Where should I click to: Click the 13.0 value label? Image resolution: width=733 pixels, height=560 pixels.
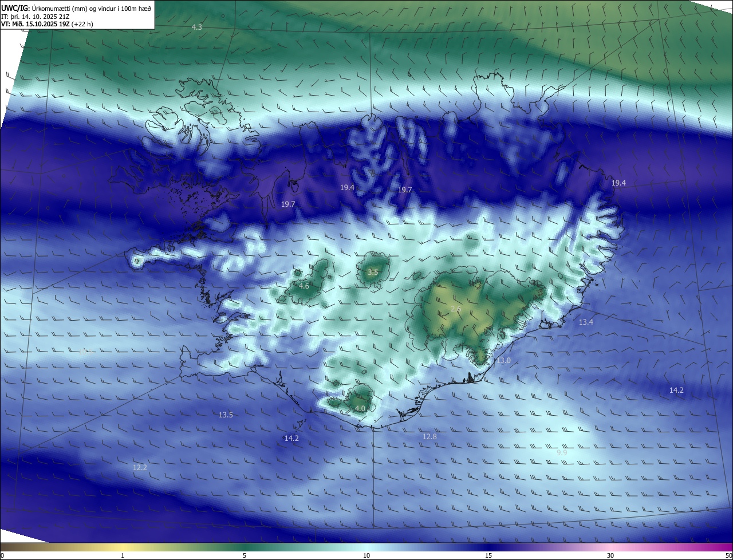[x=503, y=361]
